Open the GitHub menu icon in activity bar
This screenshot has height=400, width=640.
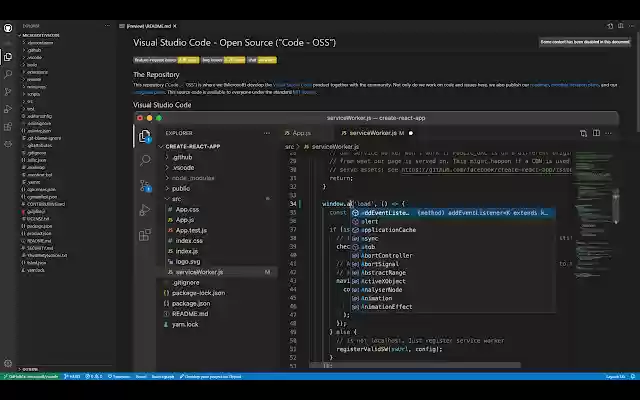[8, 28]
